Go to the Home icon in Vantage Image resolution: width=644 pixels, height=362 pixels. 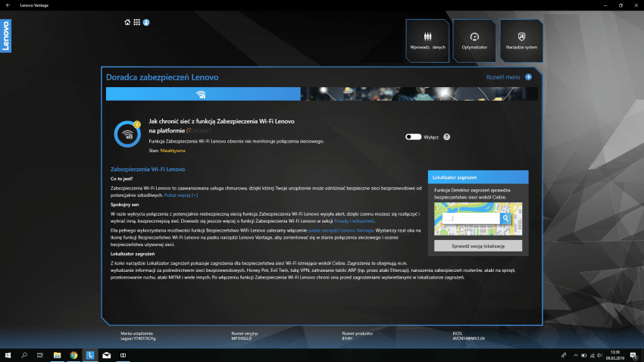point(127,23)
